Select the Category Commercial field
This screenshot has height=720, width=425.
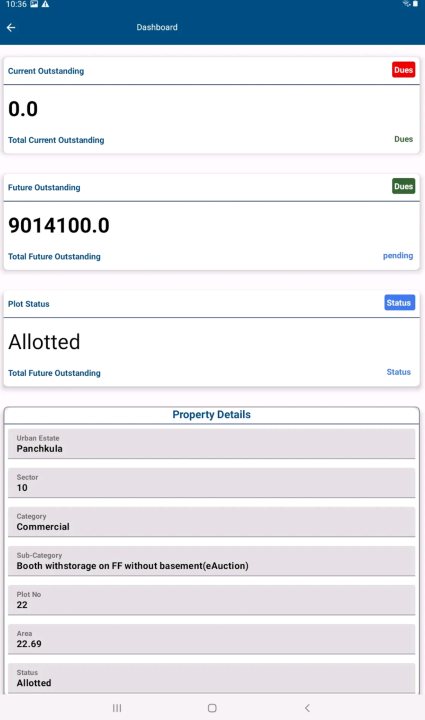point(212,522)
